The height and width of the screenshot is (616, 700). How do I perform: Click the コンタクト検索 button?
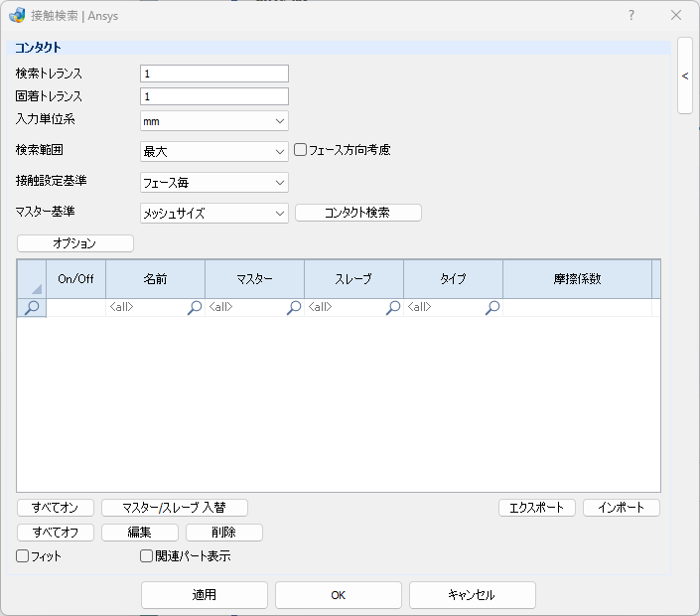358,213
